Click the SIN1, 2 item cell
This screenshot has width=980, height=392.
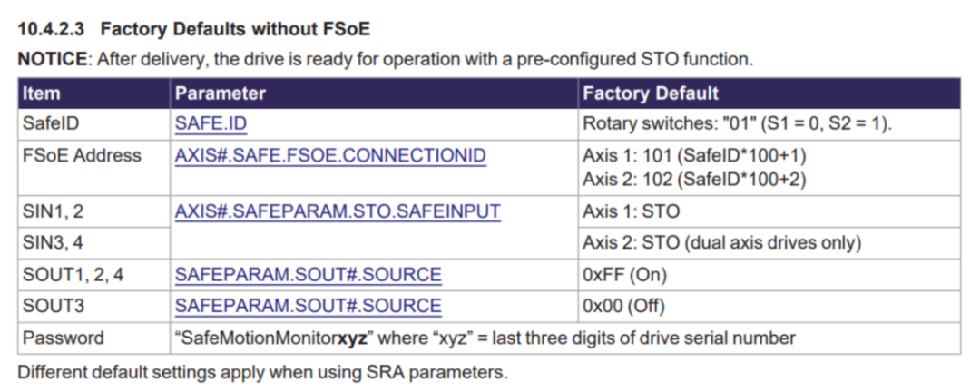(x=93, y=211)
